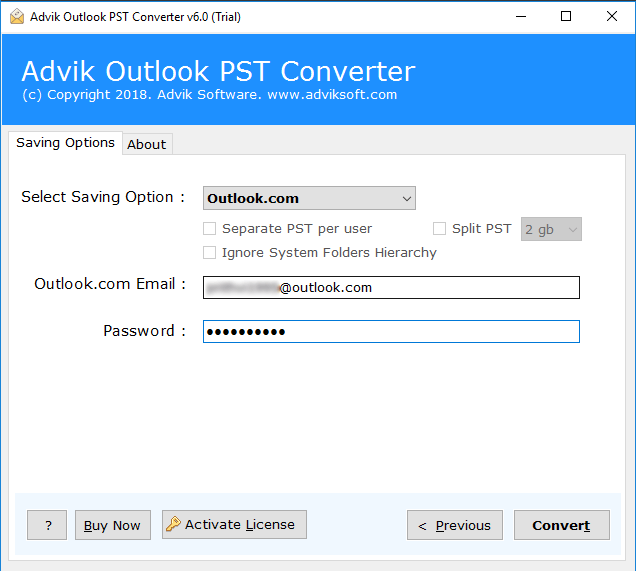
Task: Click the Advik app envelope icon in title bar
Action: click(x=17, y=17)
